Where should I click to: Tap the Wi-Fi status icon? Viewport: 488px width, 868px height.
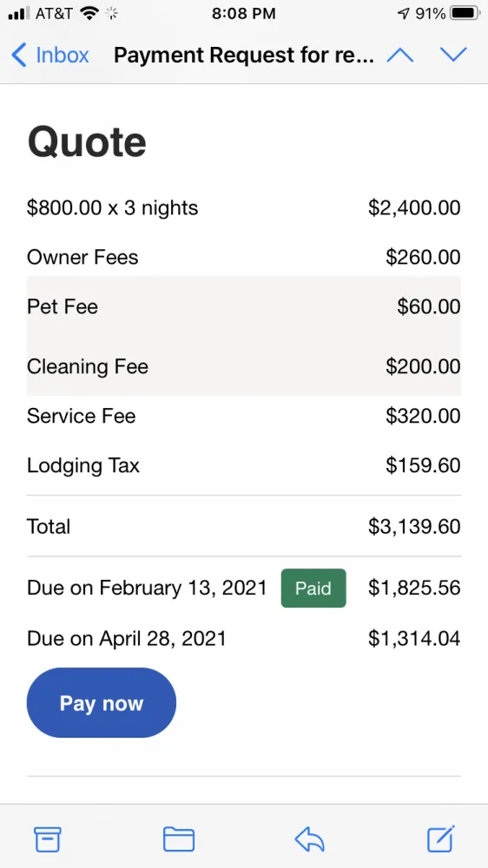click(x=89, y=13)
